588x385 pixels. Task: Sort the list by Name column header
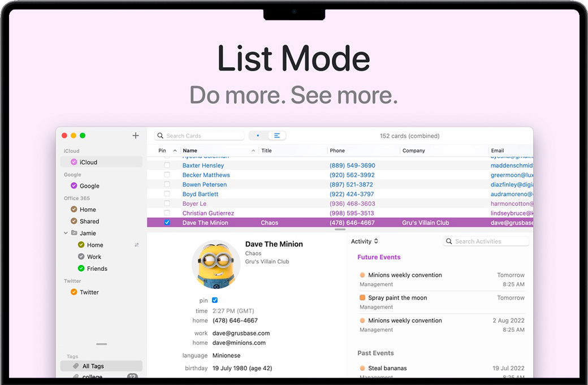(191, 151)
